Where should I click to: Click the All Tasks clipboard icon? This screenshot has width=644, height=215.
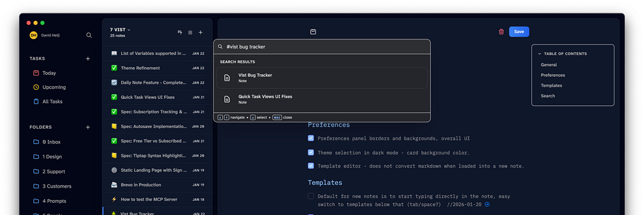[x=36, y=102]
